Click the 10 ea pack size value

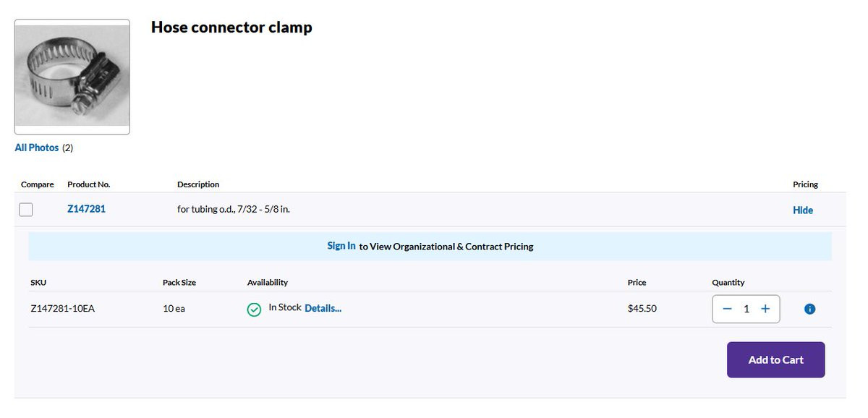(x=174, y=309)
